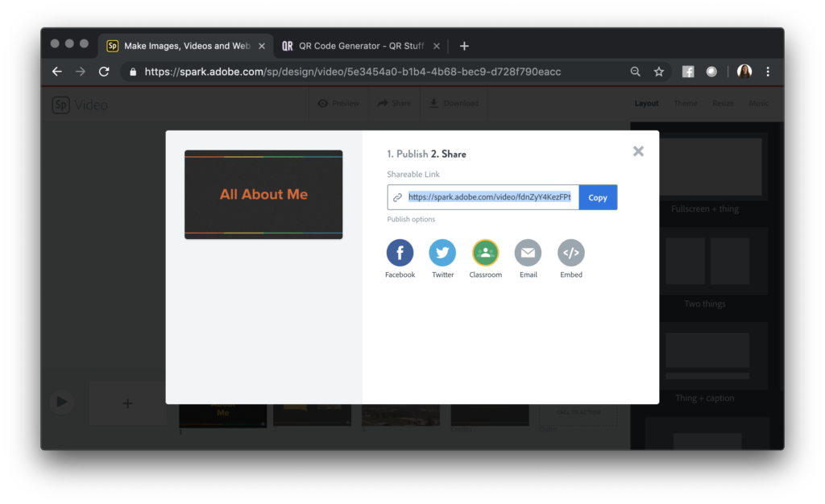
Task: Copy the shareable link
Action: click(x=597, y=197)
